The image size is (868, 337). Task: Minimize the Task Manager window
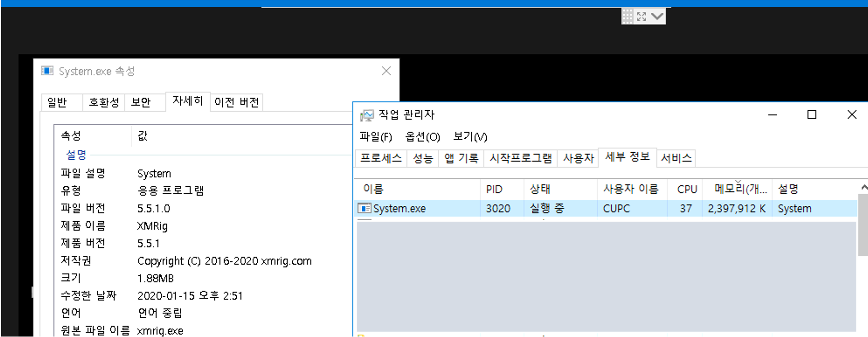click(773, 115)
